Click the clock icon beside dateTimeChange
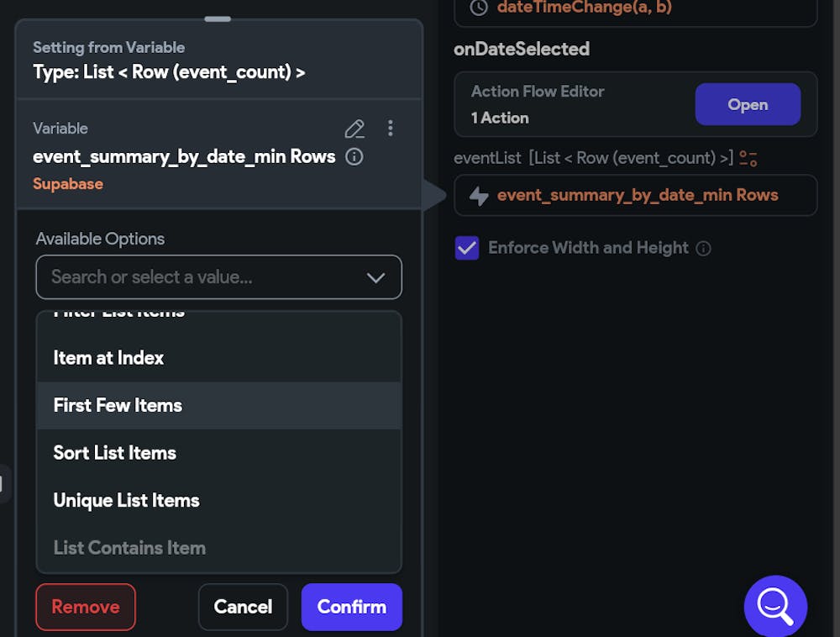This screenshot has width=840, height=637. (x=478, y=8)
